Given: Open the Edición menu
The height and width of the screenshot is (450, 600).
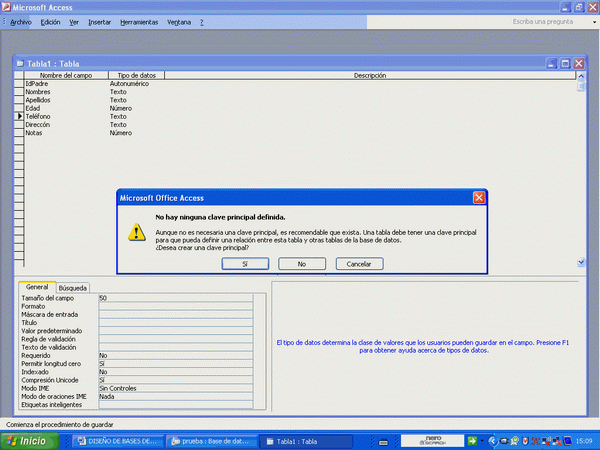Looking at the screenshot, I should [51, 22].
